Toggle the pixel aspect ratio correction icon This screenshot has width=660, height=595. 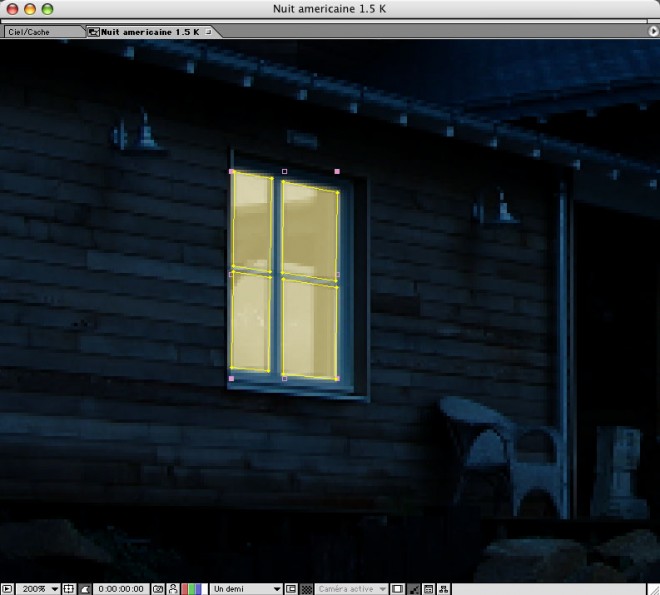(x=398, y=589)
